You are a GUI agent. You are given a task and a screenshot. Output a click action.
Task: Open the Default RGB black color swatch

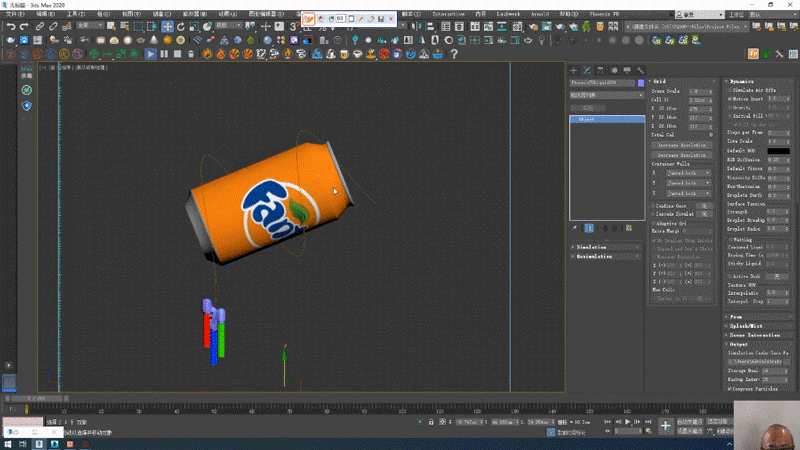coord(779,151)
